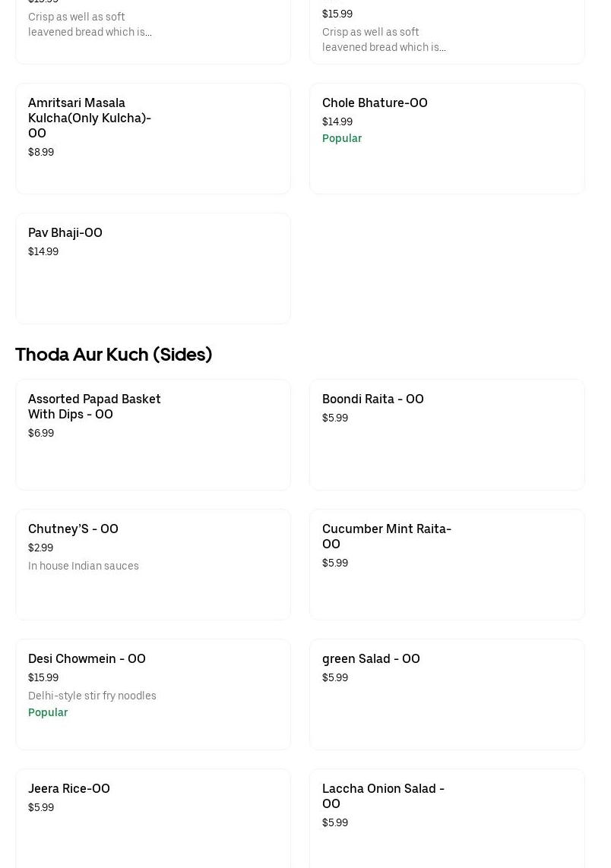Click the $6.99 price of Papad Basket
Screen dimensions: 611x868
pyautogui.click(x=41, y=433)
